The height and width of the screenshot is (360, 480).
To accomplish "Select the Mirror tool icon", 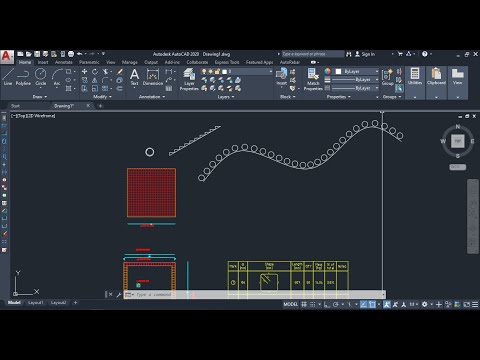I will click(95, 80).
